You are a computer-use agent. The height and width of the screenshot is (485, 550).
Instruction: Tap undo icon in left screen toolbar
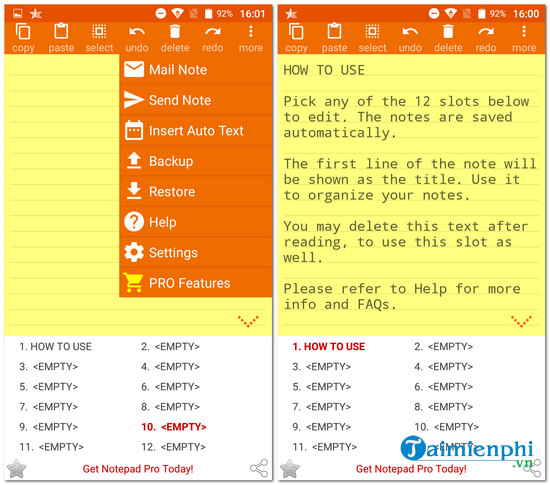click(137, 32)
